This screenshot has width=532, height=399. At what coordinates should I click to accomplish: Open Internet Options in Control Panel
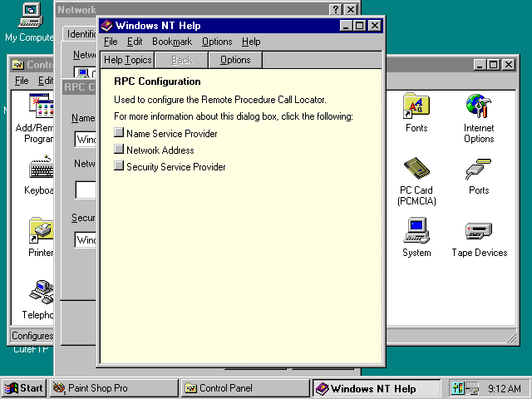pos(479,106)
